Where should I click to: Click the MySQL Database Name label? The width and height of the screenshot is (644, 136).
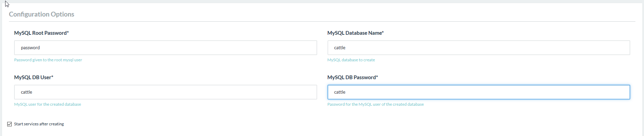(356, 33)
